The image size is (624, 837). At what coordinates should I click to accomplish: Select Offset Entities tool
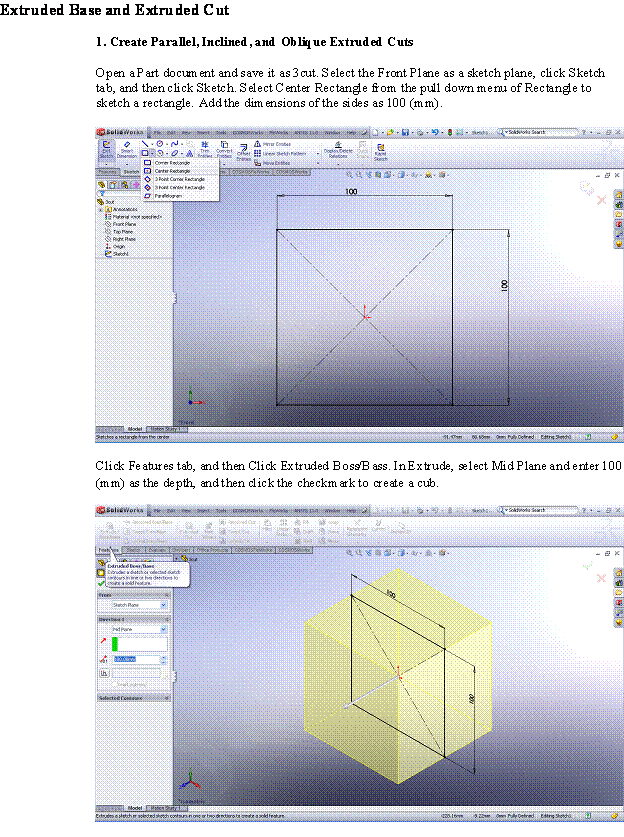[243, 152]
